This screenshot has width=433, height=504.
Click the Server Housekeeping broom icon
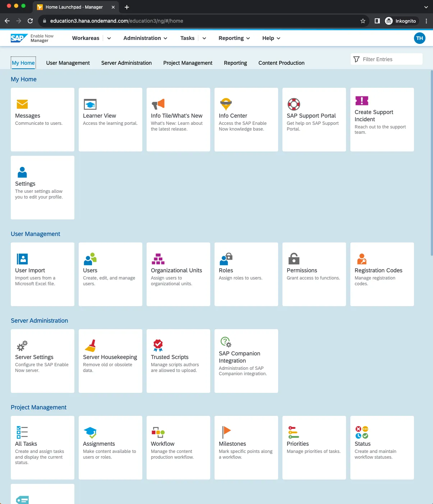(90, 346)
